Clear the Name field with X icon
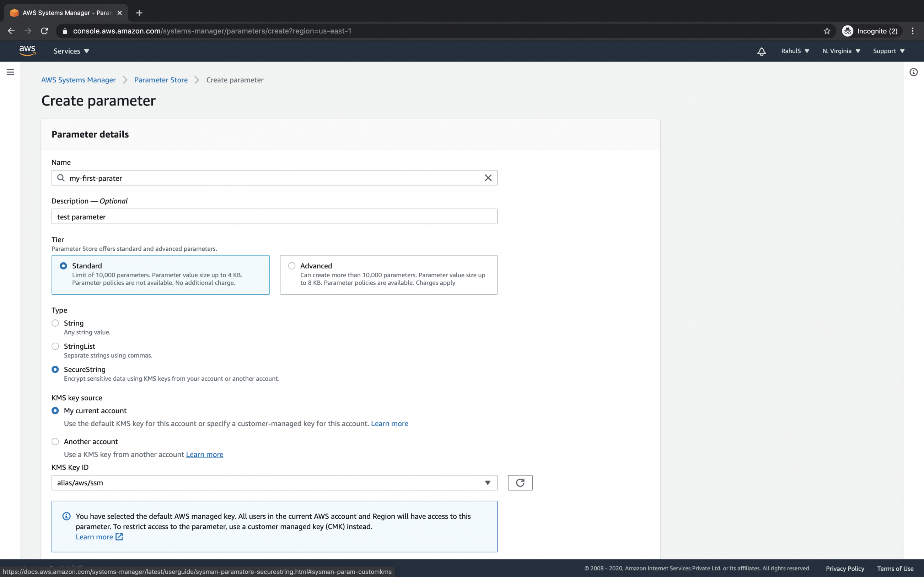The height and width of the screenshot is (577, 924). click(488, 178)
